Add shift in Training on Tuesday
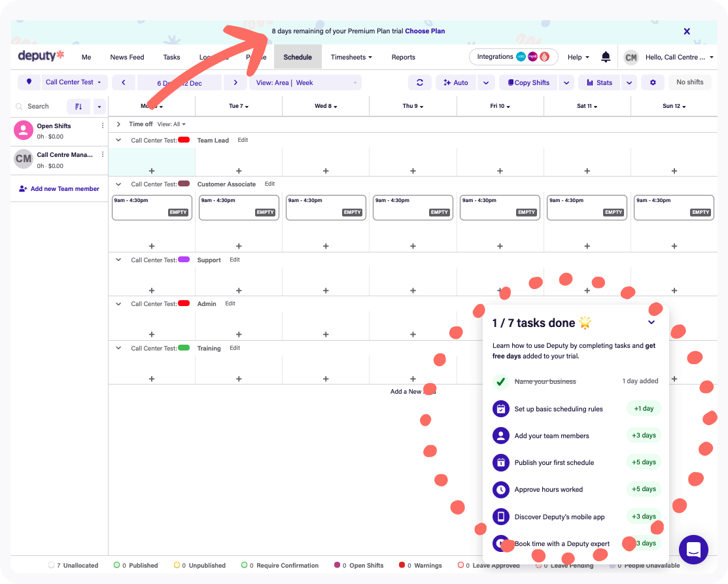The height and width of the screenshot is (584, 728). (239, 379)
